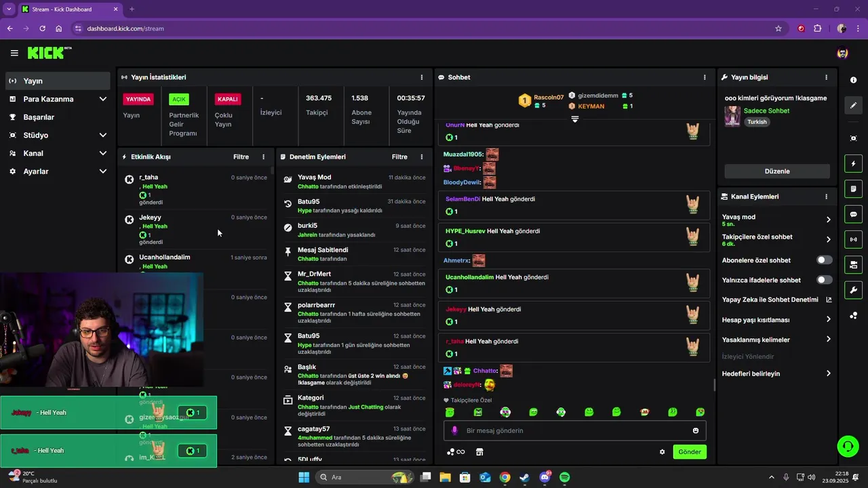The image size is (868, 488).
Task: Expand the Kanal sidebar section
Action: (103, 153)
